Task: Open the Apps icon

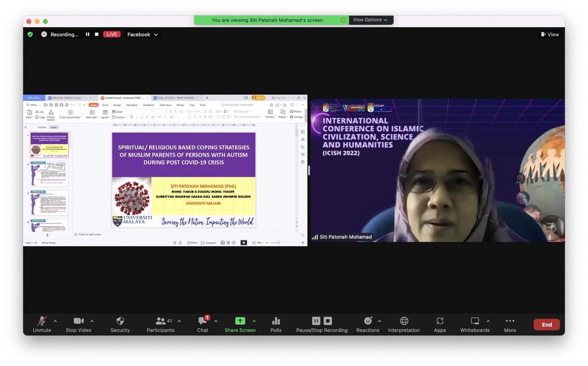Action: pyautogui.click(x=440, y=324)
